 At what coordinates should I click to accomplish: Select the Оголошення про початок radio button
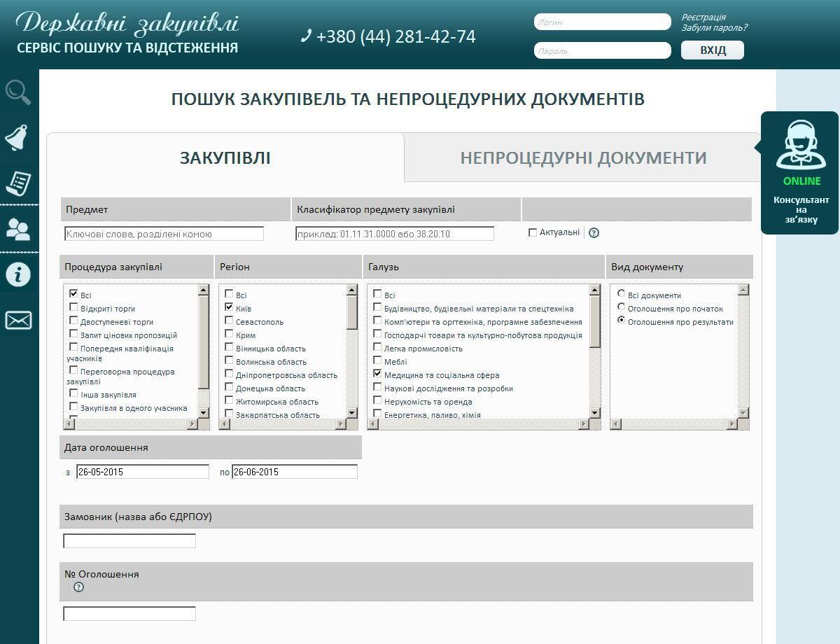pos(621,307)
